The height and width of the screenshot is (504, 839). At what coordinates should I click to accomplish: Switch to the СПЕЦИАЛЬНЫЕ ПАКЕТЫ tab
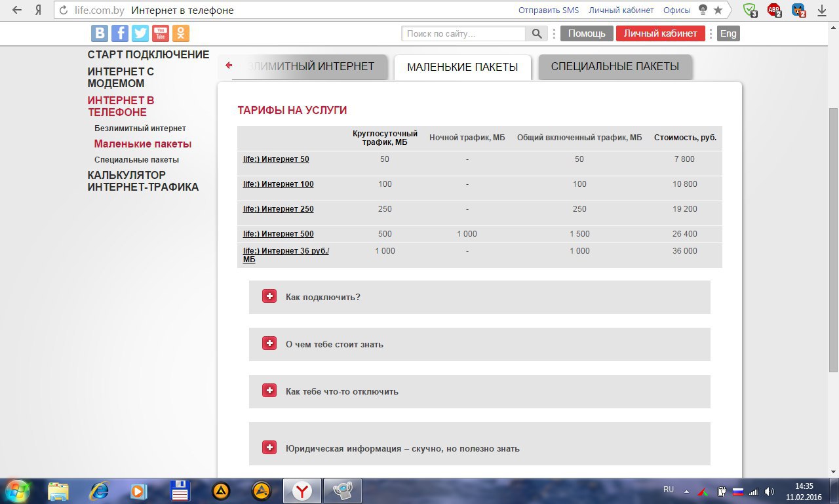(x=615, y=66)
